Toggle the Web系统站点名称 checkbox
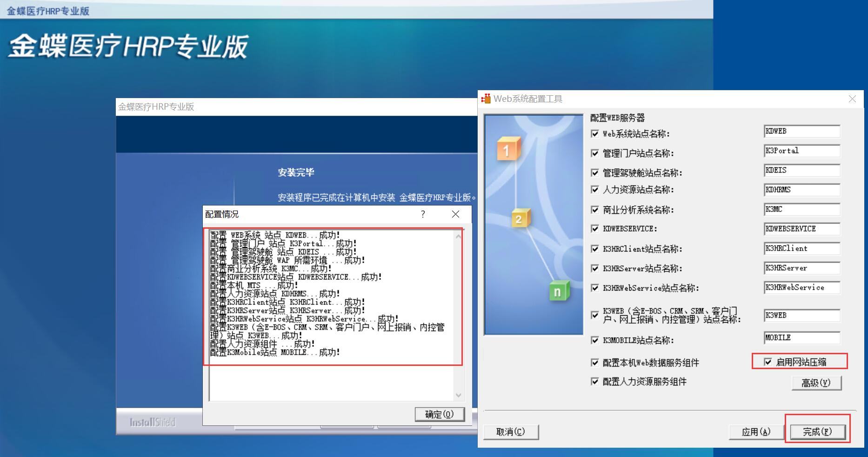 pos(594,134)
